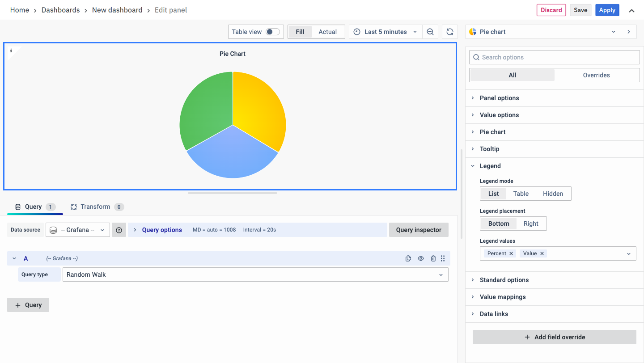Hide query A with the eye icon

click(x=420, y=258)
